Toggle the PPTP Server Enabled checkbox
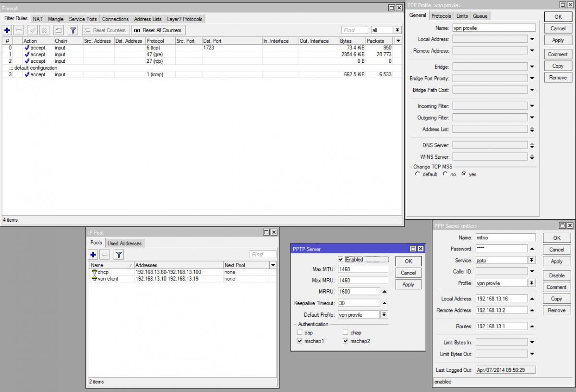The width and height of the screenshot is (576, 392). (x=341, y=260)
